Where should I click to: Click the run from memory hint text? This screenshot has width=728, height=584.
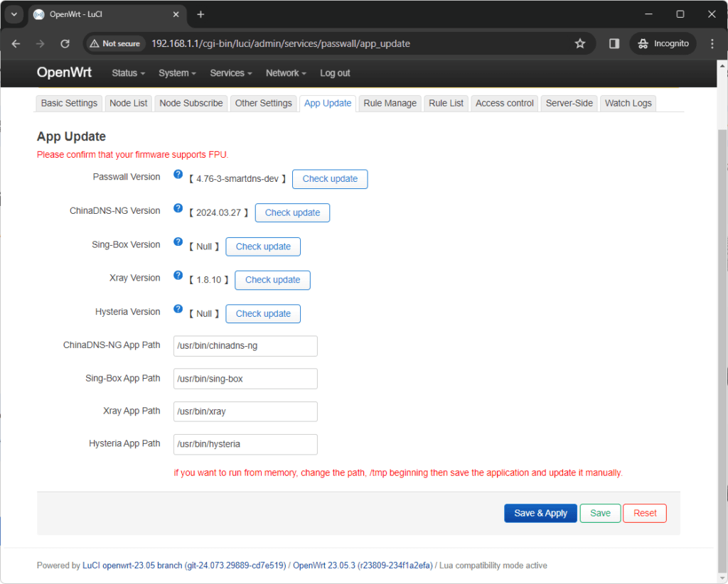click(x=398, y=473)
